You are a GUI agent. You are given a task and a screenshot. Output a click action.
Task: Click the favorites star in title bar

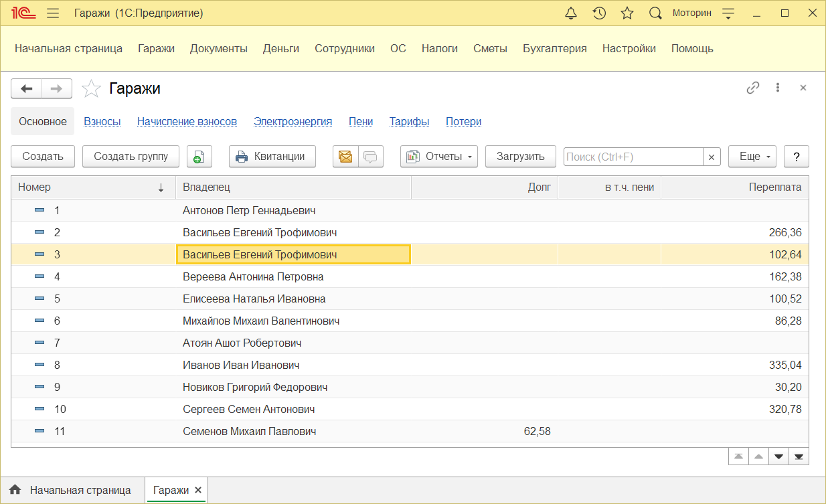[x=627, y=13]
